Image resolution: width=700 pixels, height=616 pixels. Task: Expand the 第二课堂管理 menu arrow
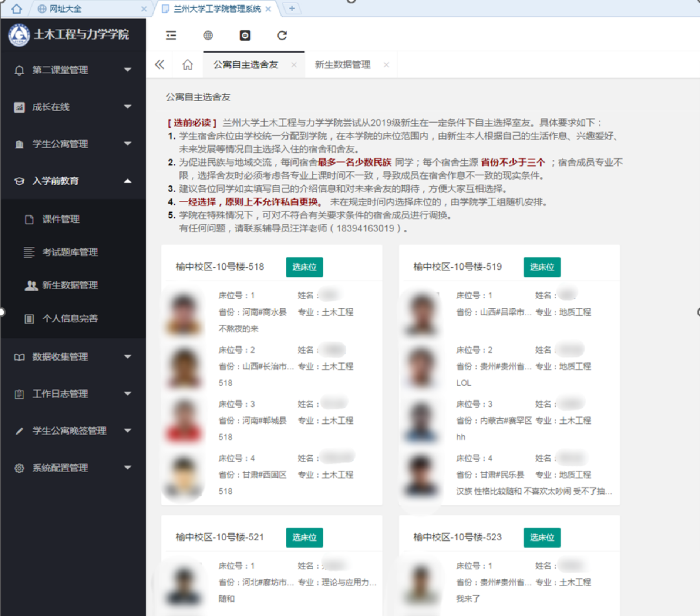click(128, 69)
